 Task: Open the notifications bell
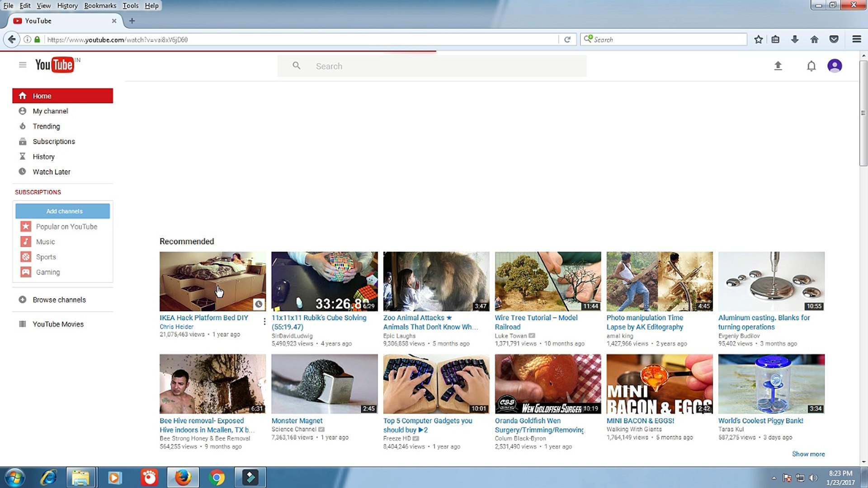[x=811, y=66]
